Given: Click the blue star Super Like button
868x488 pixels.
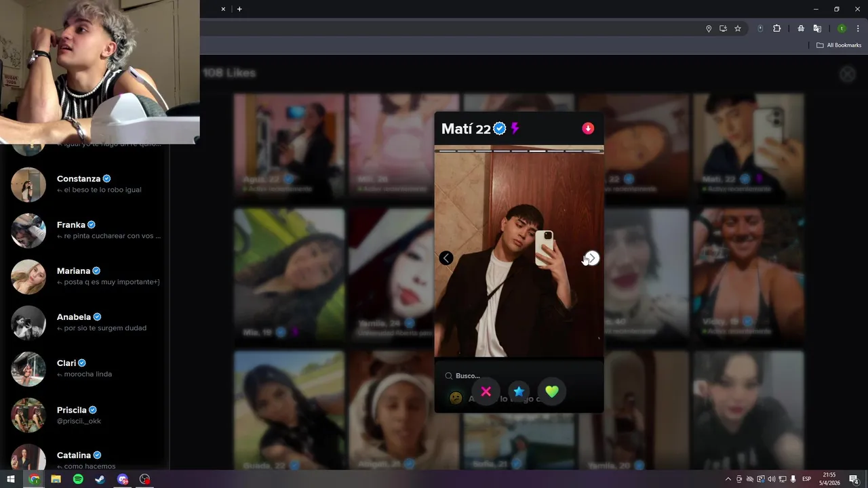Looking at the screenshot, I should [519, 392].
